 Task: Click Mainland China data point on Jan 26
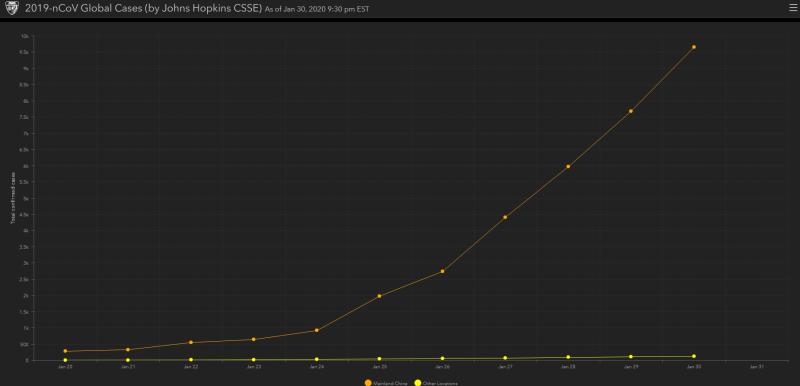(442, 271)
